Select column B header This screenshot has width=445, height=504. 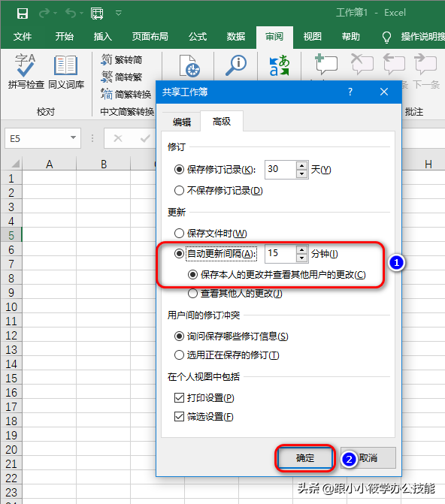pos(104,164)
